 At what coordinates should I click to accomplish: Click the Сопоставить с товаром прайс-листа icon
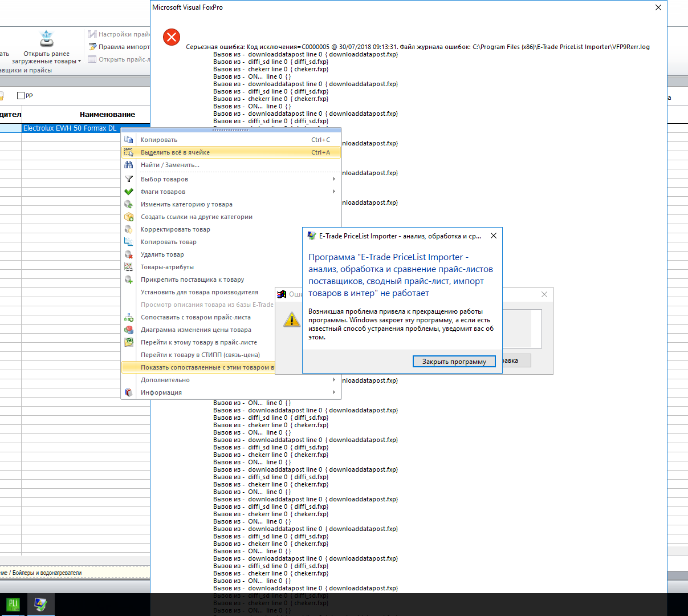(x=129, y=317)
